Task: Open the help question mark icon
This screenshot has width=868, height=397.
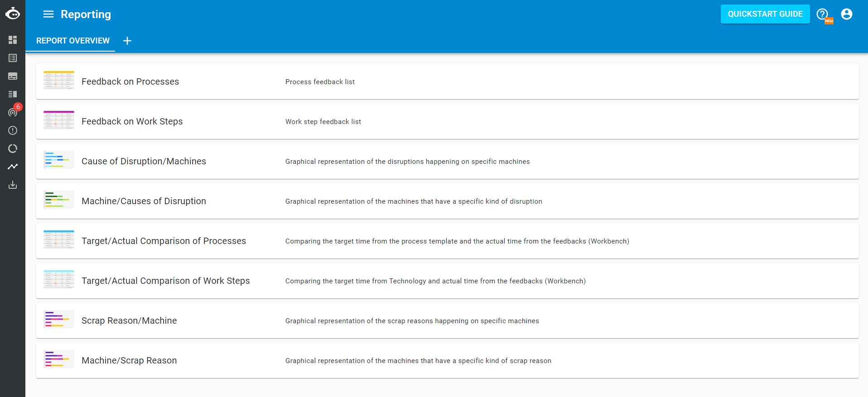Action: (x=822, y=14)
